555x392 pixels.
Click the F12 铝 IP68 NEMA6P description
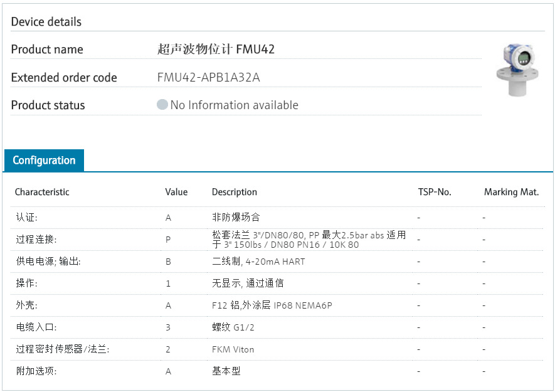(272, 305)
